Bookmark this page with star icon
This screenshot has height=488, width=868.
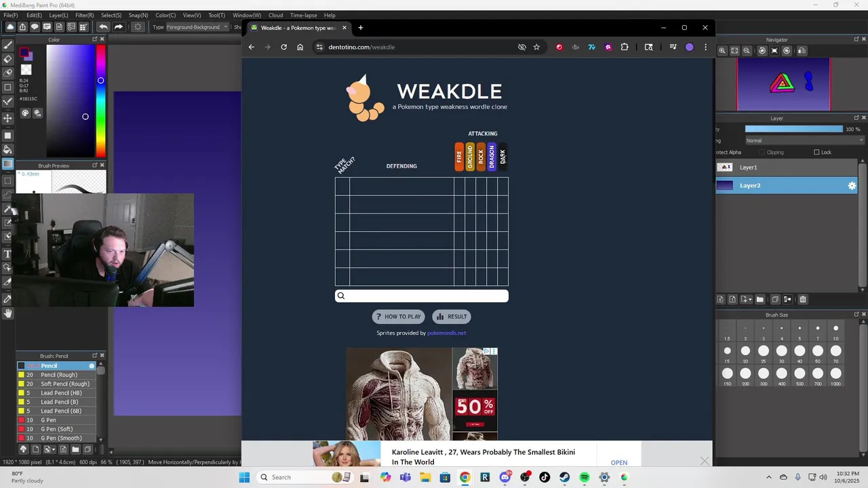536,47
